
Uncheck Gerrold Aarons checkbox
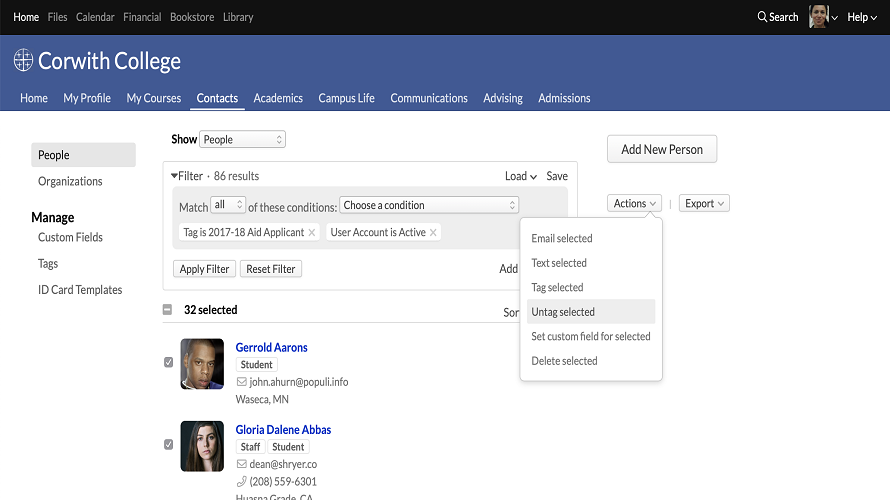[168, 362]
